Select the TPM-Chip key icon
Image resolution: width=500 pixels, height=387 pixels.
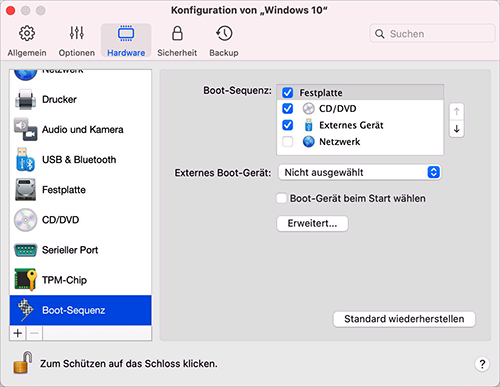coord(25,280)
